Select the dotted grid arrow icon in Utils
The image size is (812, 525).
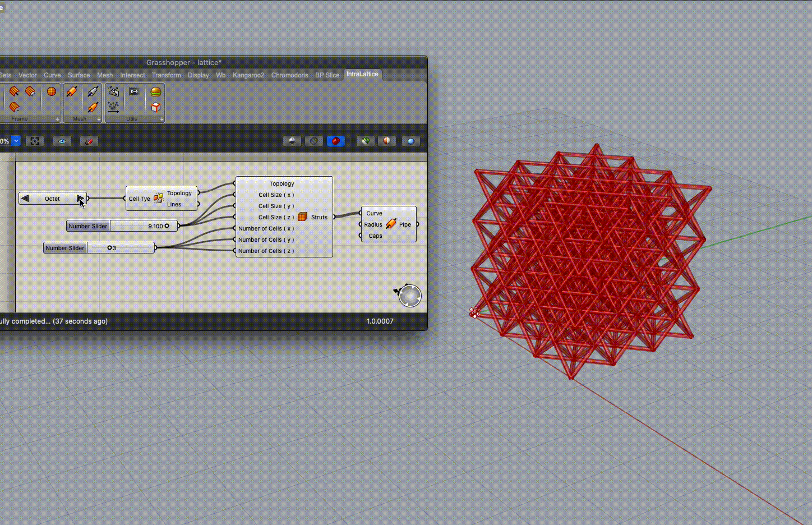(113, 107)
